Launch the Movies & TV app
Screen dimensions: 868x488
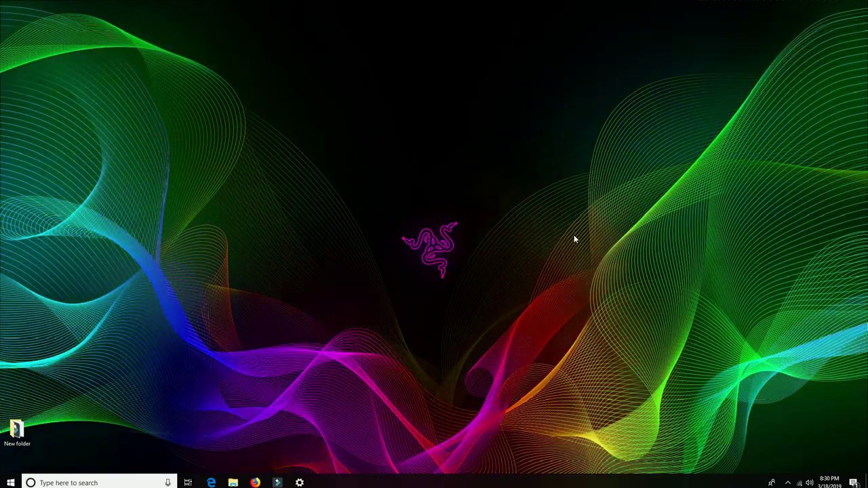pos(277,483)
